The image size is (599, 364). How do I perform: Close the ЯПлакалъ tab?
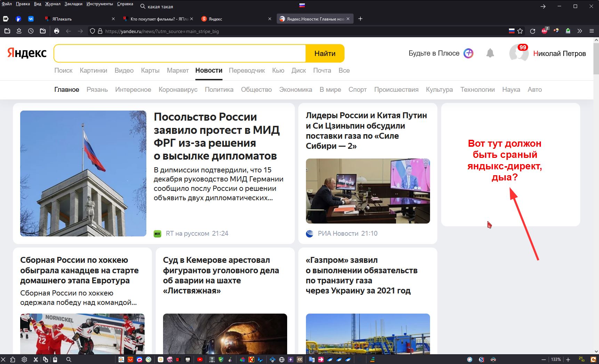click(113, 19)
